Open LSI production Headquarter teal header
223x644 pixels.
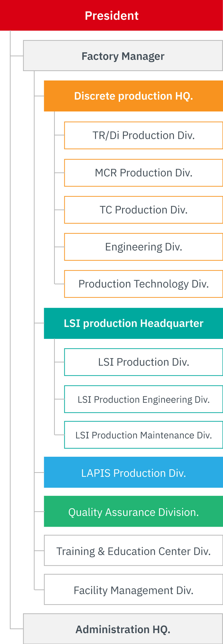click(x=134, y=323)
